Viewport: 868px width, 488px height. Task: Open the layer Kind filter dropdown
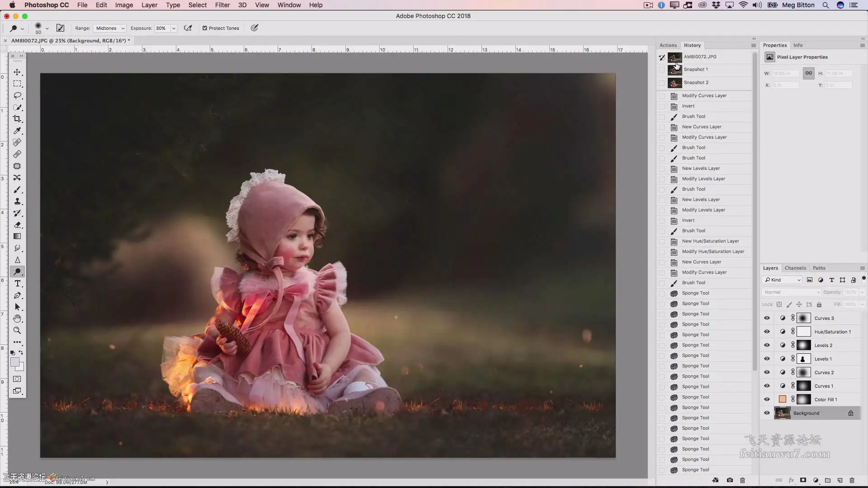(x=782, y=280)
